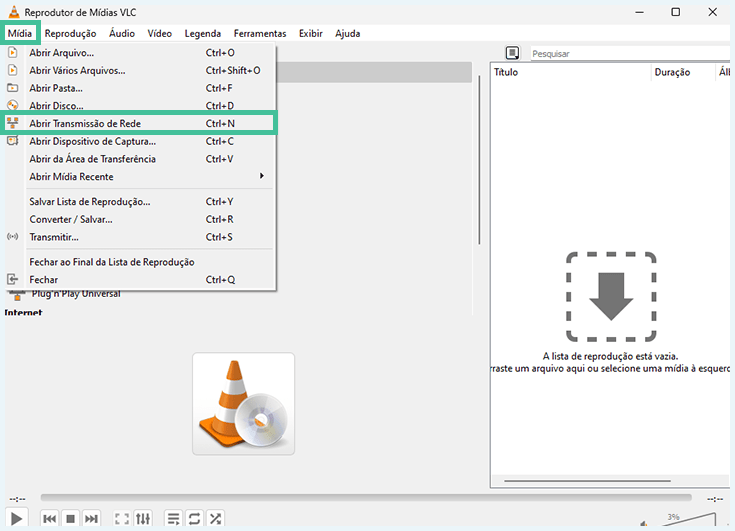Choose Abrir da Área de Transferência
The image size is (735, 531).
[x=140, y=159]
